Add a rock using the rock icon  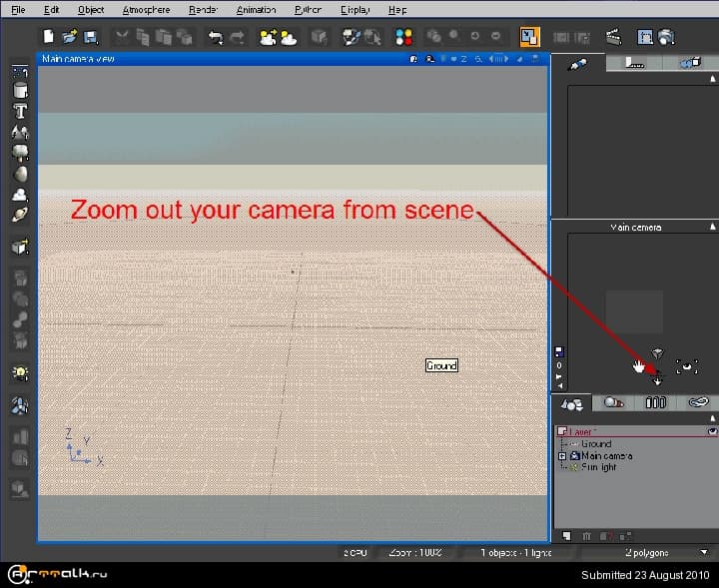coord(19,172)
